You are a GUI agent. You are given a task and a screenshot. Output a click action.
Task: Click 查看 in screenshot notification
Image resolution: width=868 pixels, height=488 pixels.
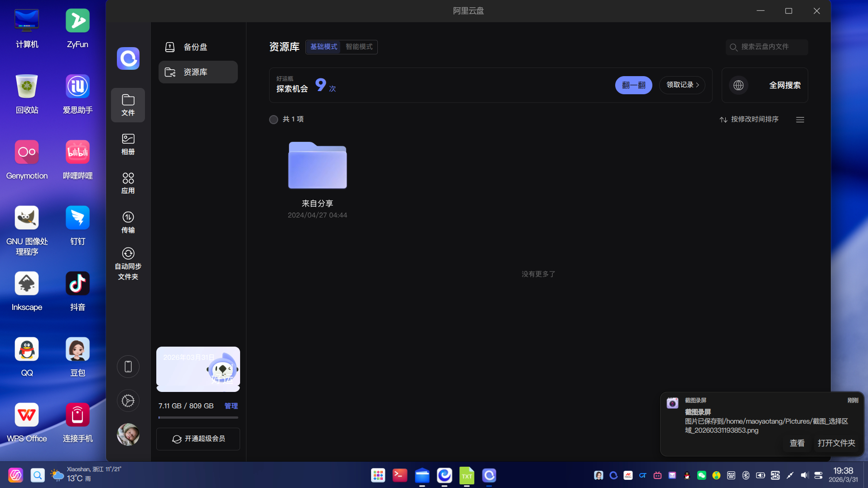pos(797,443)
